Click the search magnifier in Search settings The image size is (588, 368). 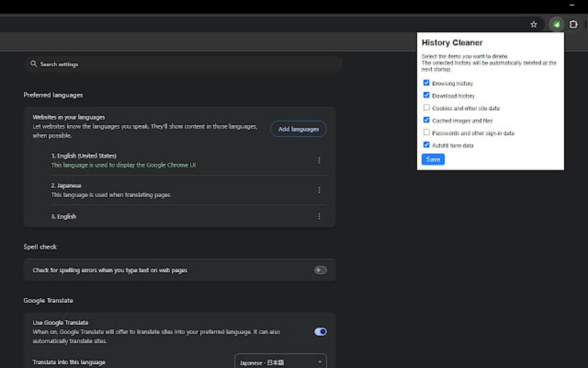pos(33,63)
